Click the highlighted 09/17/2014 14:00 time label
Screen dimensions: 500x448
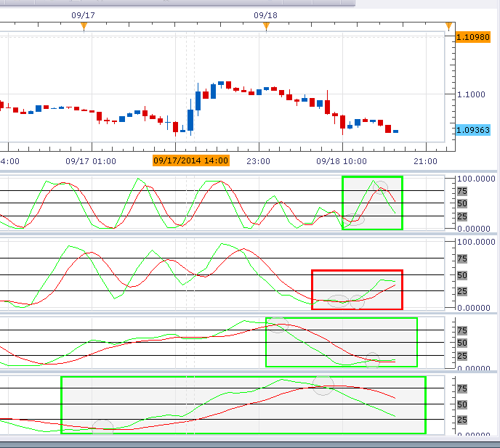point(191,160)
